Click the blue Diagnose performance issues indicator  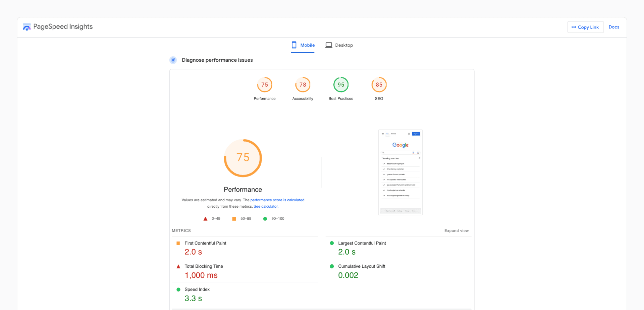click(173, 60)
